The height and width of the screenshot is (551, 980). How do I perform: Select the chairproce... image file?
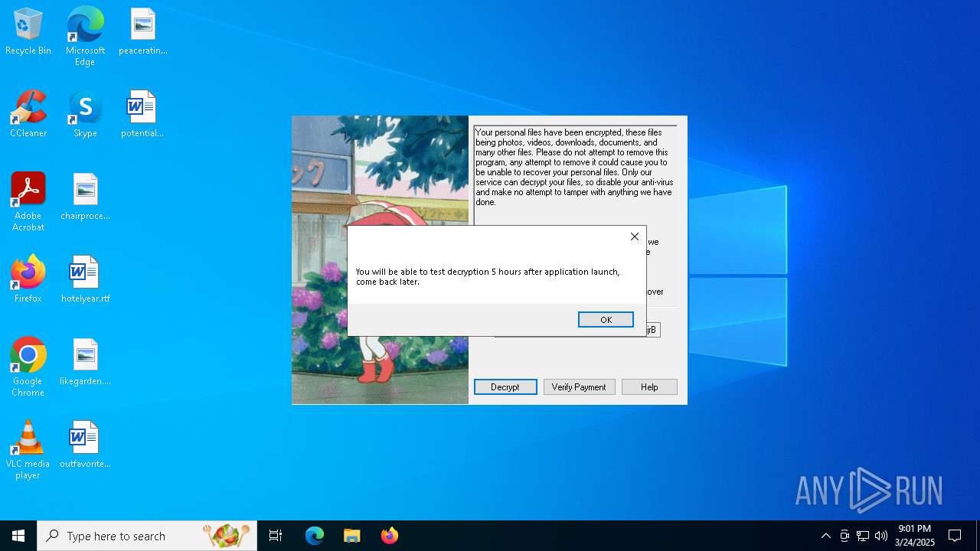(85, 197)
